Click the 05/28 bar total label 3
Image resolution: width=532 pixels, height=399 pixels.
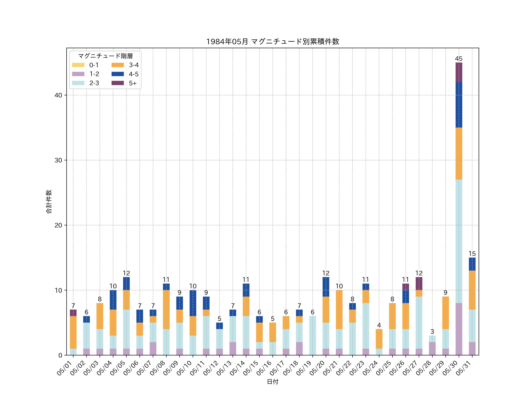coord(432,332)
